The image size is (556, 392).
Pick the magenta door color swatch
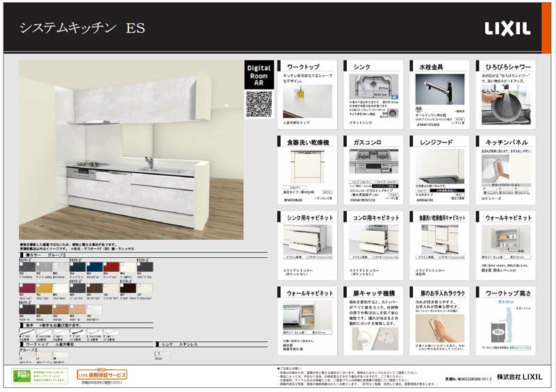[x=27, y=288]
